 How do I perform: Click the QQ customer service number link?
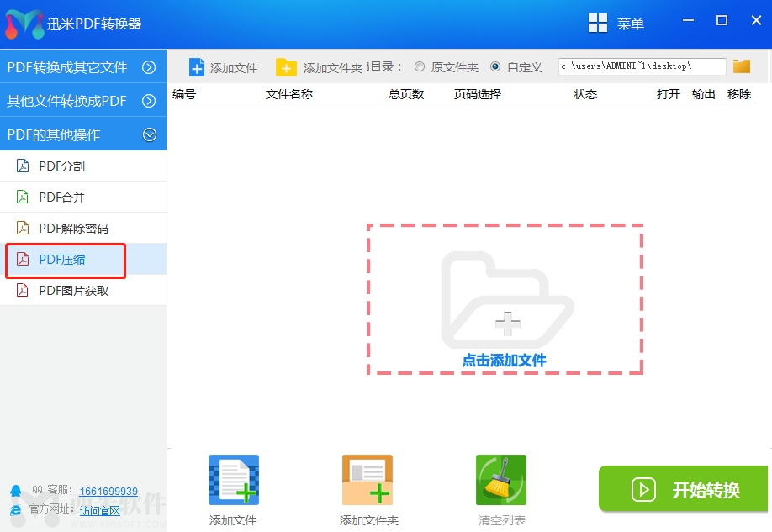[x=109, y=492]
